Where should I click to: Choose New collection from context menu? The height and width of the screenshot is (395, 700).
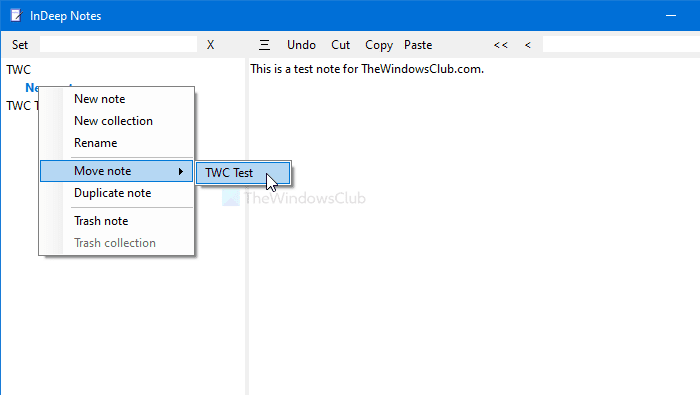coord(117,121)
